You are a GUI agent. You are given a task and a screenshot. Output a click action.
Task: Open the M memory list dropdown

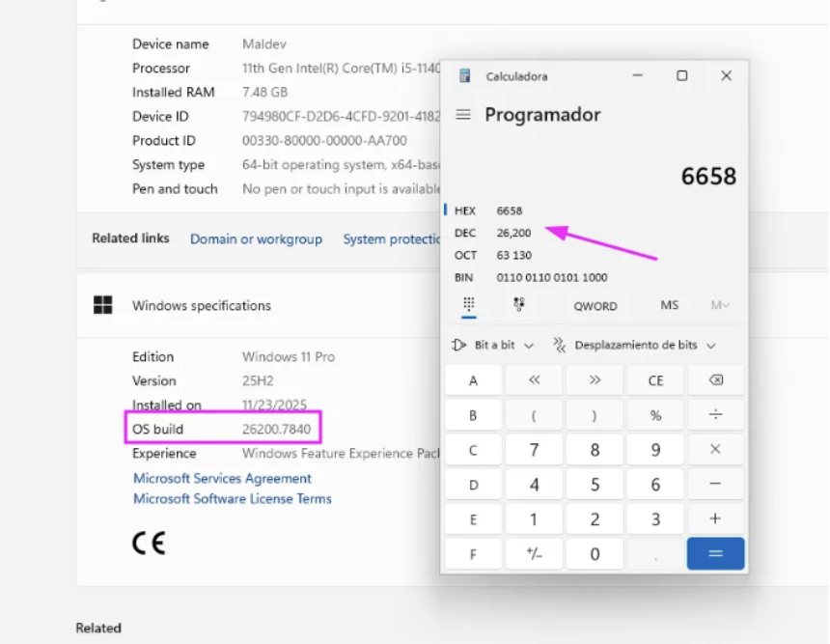pyautogui.click(x=720, y=305)
